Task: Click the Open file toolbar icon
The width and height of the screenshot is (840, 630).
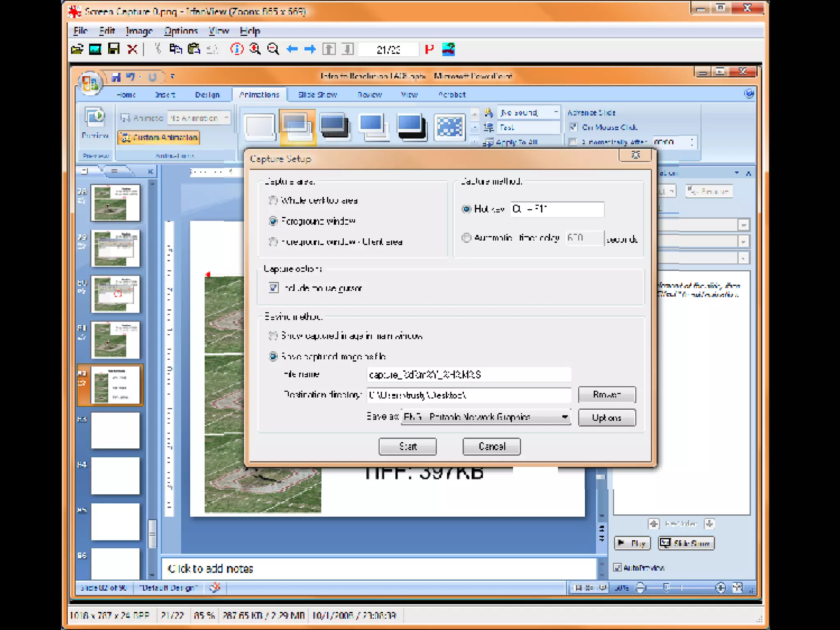Action: coord(77,50)
